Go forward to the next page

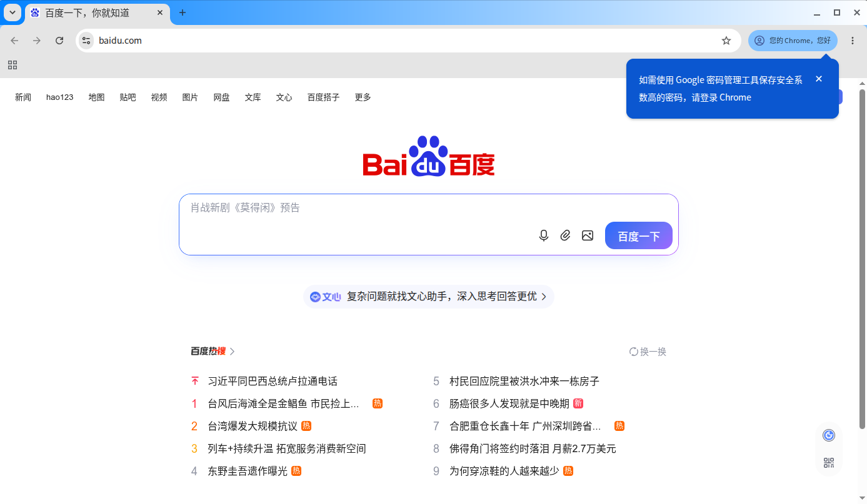pyautogui.click(x=37, y=41)
